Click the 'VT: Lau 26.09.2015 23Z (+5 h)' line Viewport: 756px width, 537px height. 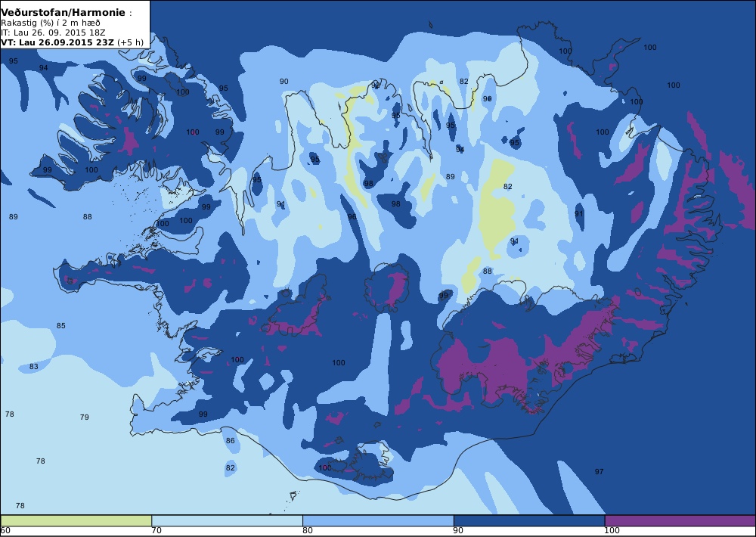[x=72, y=42]
